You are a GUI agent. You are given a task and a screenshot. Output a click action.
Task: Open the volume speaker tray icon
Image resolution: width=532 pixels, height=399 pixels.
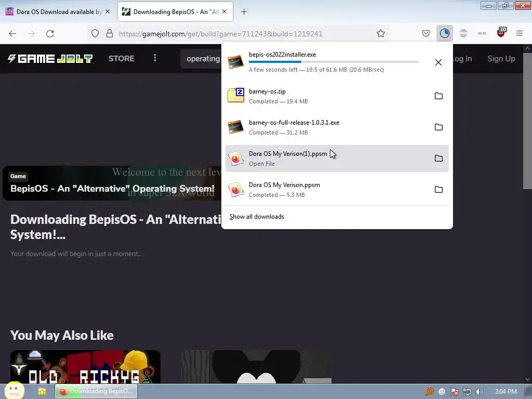pyautogui.click(x=480, y=392)
